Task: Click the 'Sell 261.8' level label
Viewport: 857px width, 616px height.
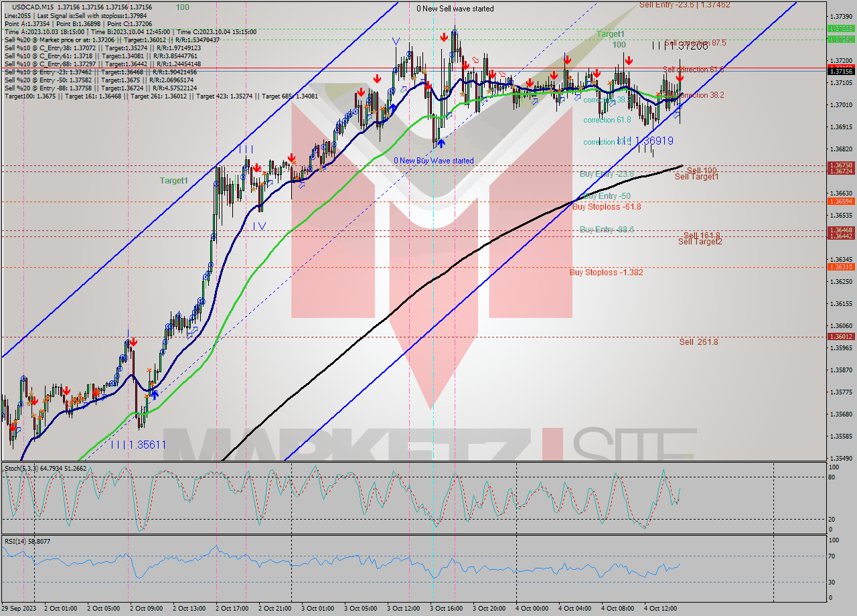Action: pos(698,342)
